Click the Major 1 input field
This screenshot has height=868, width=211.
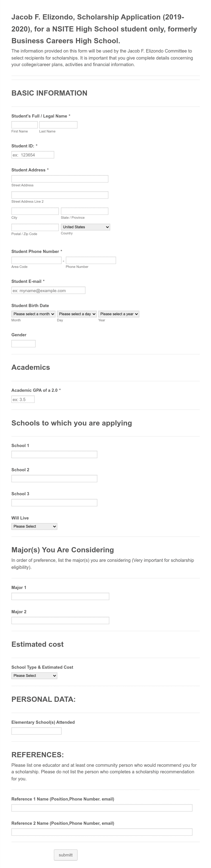(60, 596)
